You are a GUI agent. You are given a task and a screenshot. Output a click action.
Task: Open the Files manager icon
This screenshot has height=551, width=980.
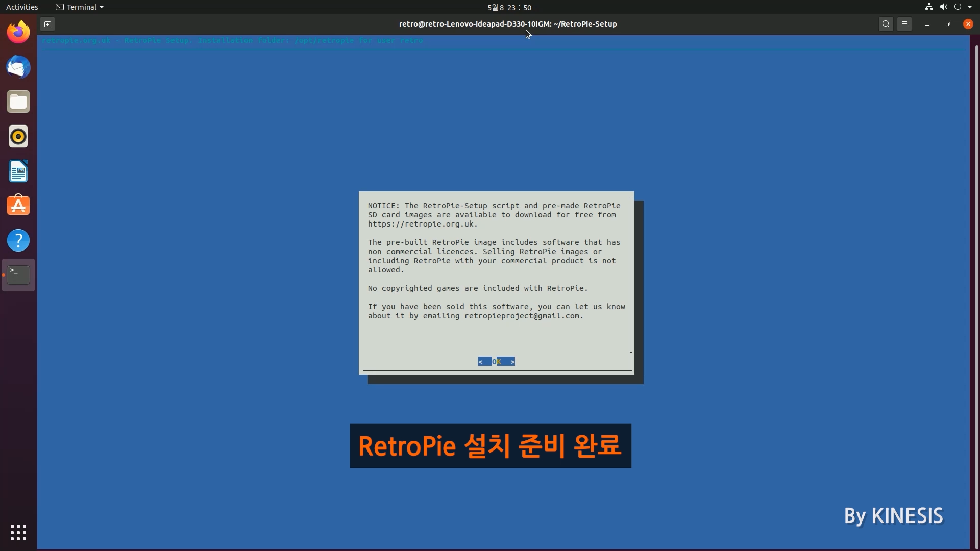18,102
